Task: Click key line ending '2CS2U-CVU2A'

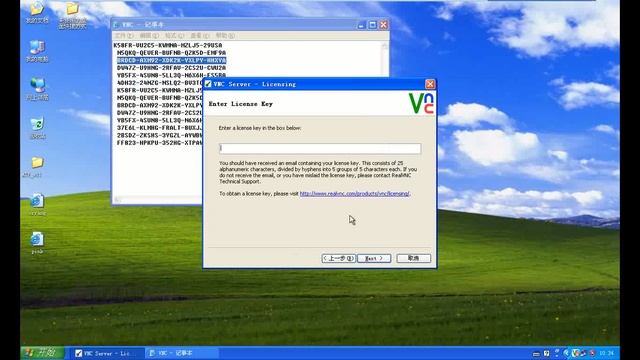Action: pos(171,68)
